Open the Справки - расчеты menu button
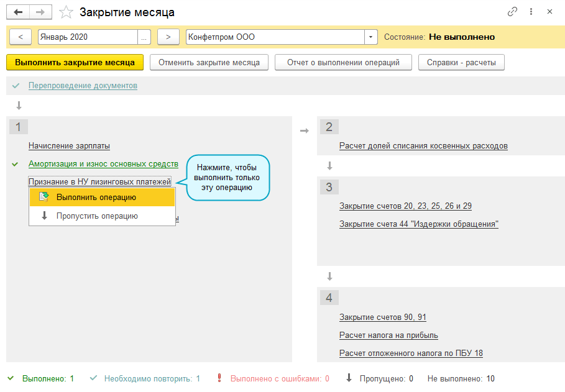Image resolution: width=565 pixels, height=392 pixels. pyautogui.click(x=461, y=63)
